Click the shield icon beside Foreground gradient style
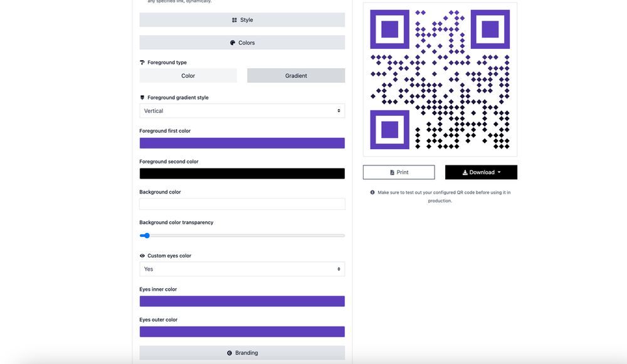 click(142, 97)
